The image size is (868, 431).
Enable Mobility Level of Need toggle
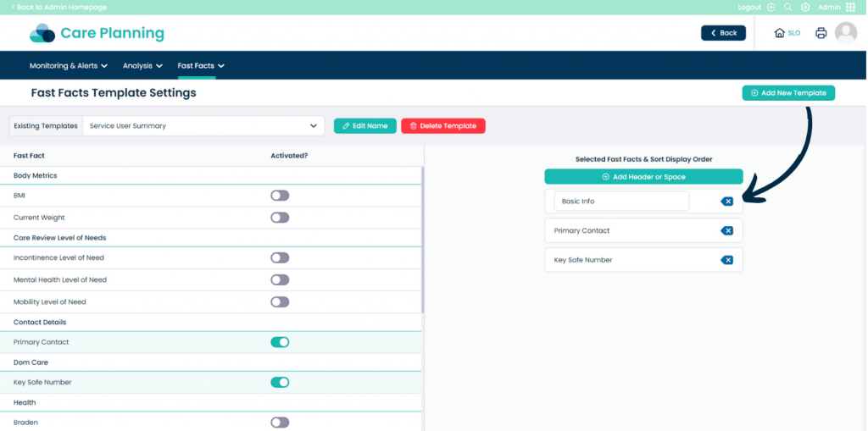point(280,302)
